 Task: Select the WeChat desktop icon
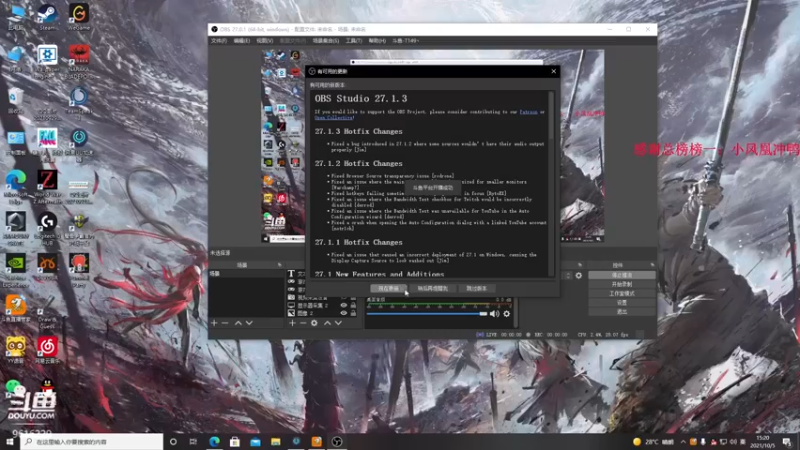(14, 388)
